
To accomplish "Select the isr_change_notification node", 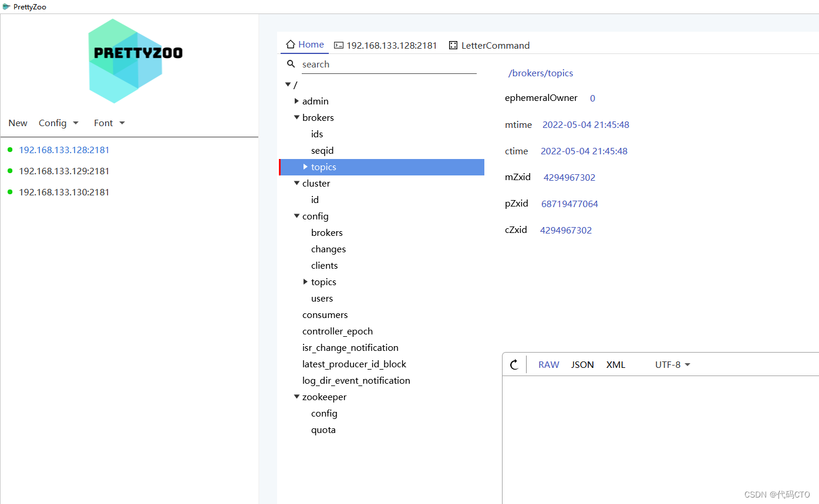I will coord(350,347).
